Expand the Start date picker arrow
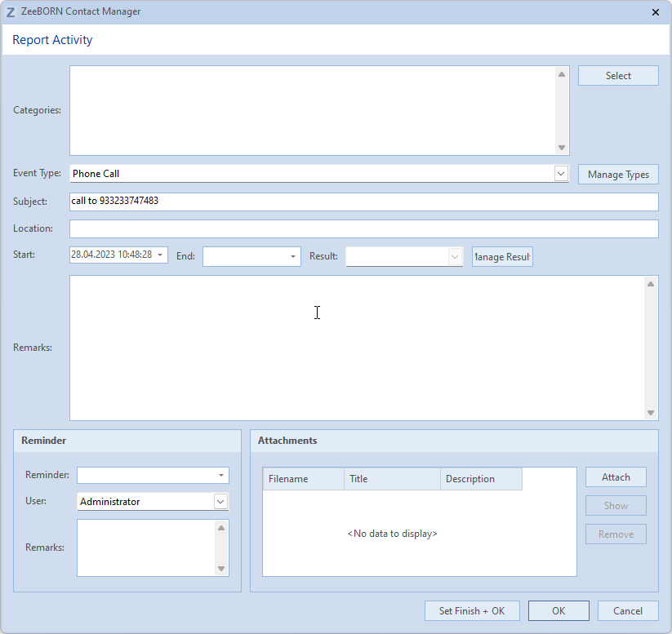672x634 pixels. coord(160,255)
